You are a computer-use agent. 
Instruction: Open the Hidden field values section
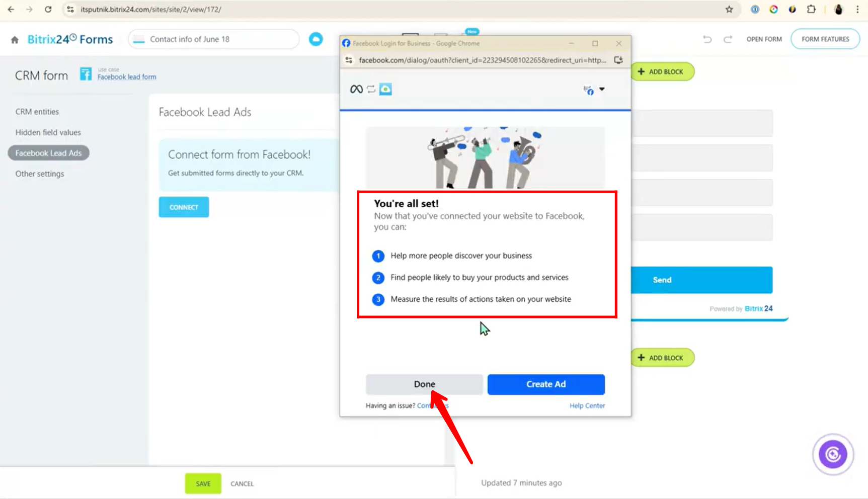pos(48,132)
